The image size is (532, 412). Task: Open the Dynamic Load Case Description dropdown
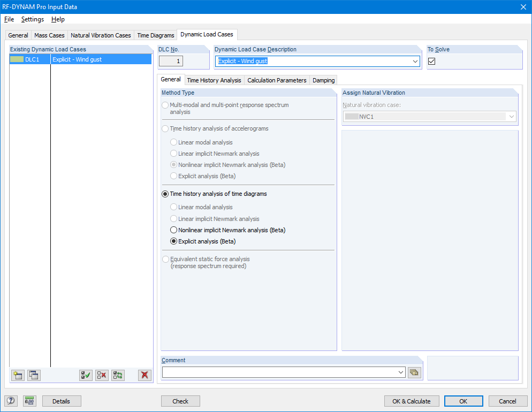click(416, 61)
